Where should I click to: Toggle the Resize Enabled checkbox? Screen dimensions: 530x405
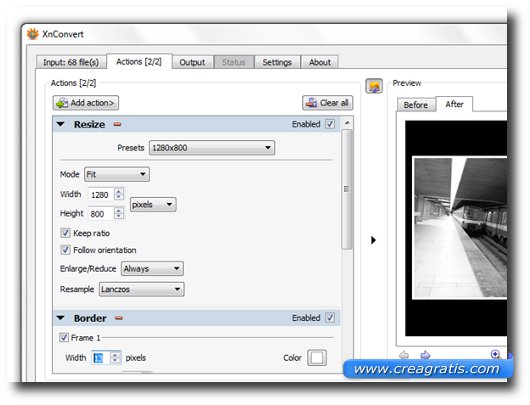(330, 124)
